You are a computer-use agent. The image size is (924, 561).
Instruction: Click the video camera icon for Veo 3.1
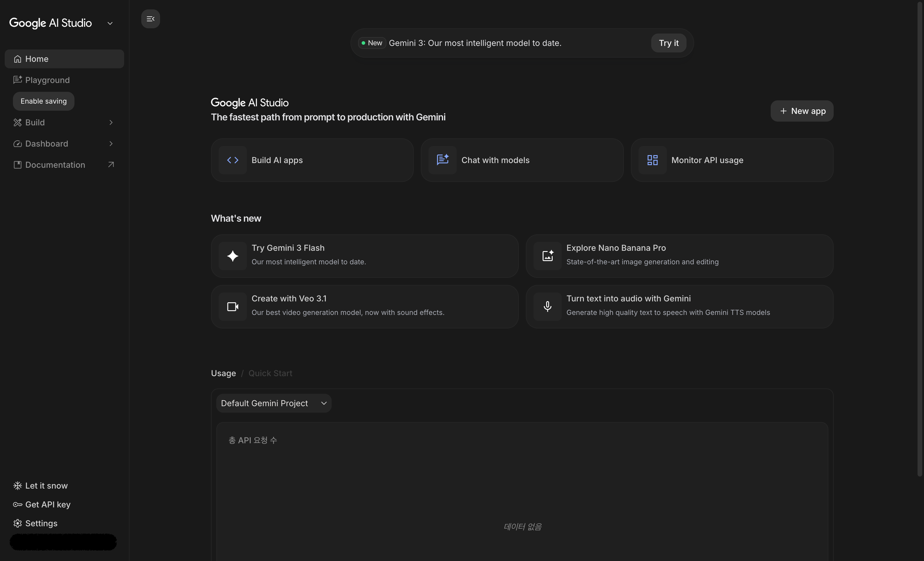tap(232, 307)
